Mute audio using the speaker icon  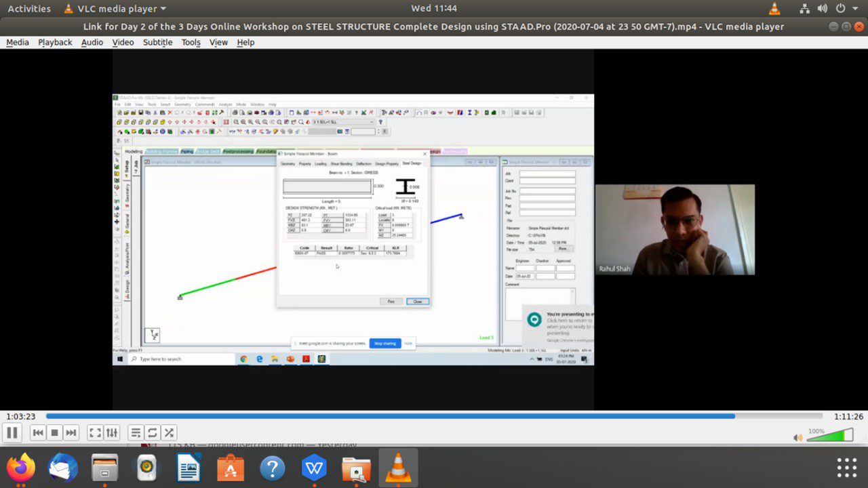(797, 437)
